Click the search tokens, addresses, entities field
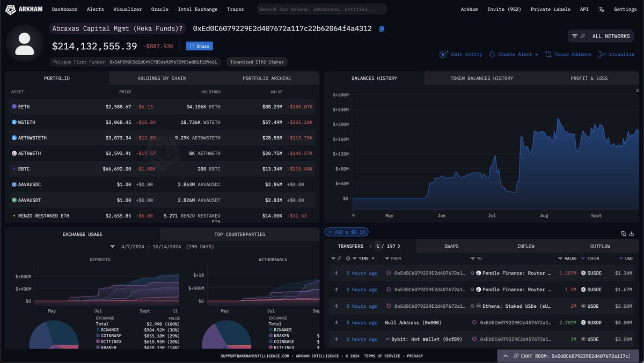Image resolution: width=644 pixels, height=363 pixels. tap(322, 9)
